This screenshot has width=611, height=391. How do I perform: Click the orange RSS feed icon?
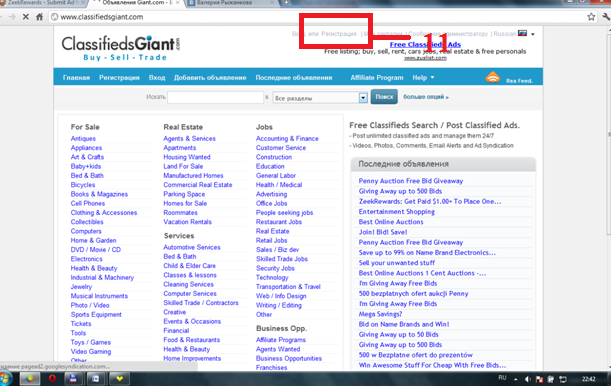coord(493,77)
